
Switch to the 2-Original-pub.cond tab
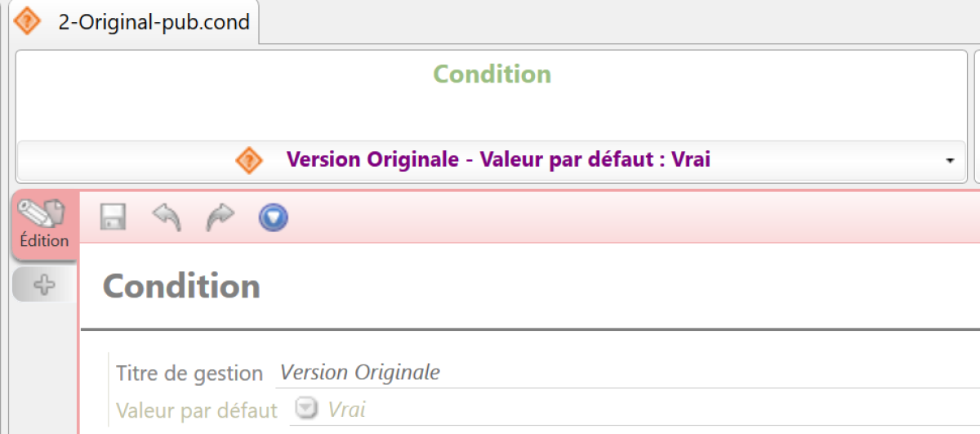pyautogui.click(x=154, y=22)
